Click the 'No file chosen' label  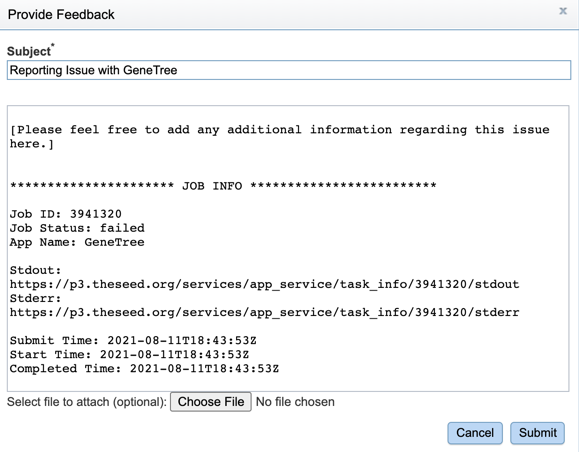click(x=295, y=402)
